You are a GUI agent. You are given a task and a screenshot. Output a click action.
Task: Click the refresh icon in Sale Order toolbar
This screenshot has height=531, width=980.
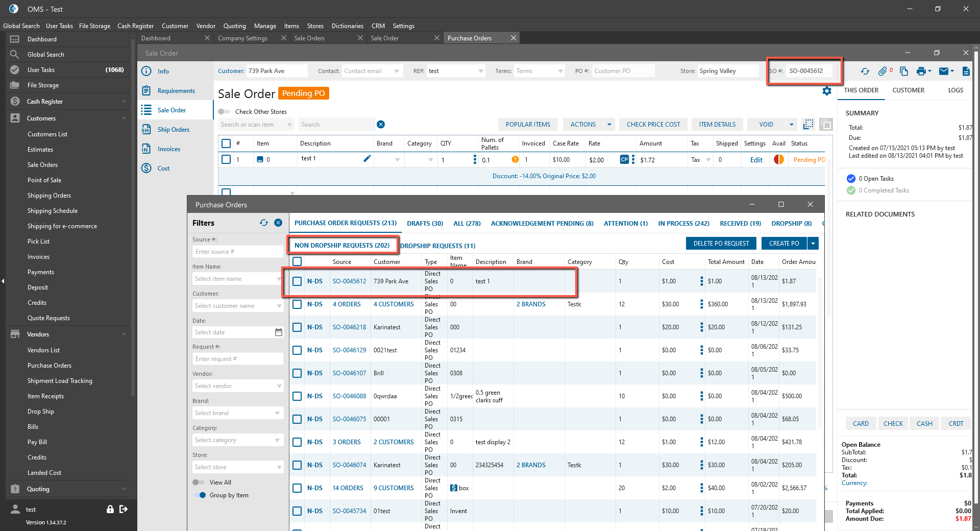click(x=865, y=71)
